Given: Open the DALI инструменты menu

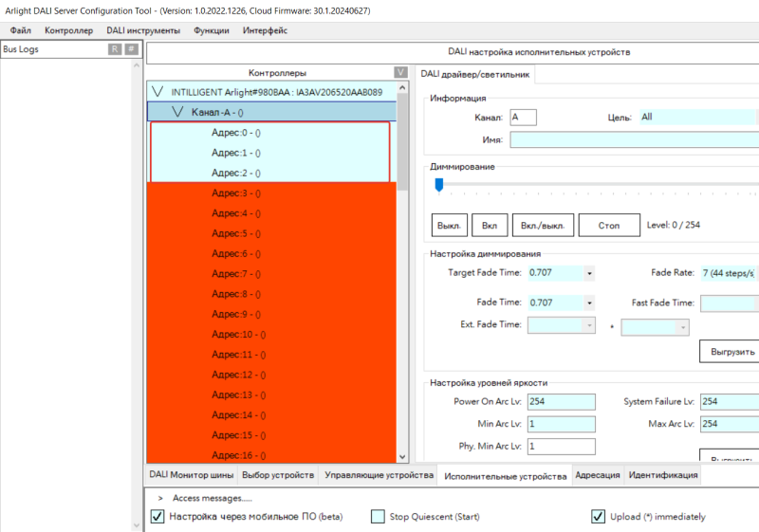Looking at the screenshot, I should coord(143,30).
